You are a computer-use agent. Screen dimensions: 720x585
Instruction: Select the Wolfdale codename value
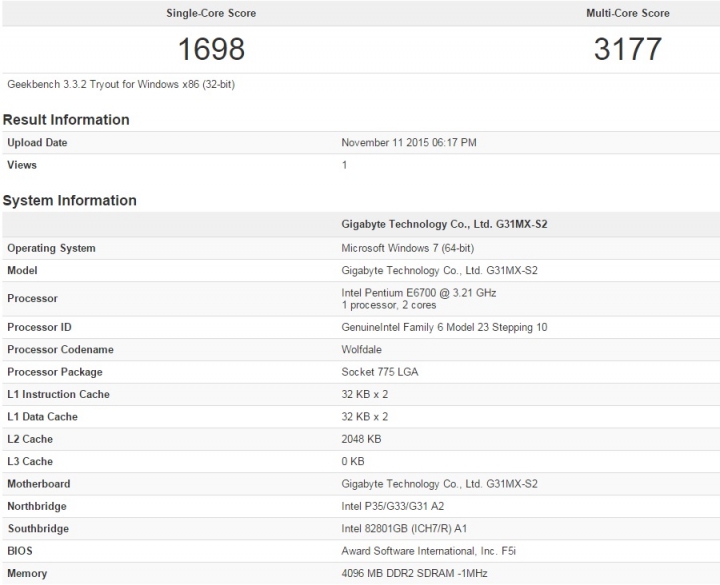pyautogui.click(x=361, y=349)
